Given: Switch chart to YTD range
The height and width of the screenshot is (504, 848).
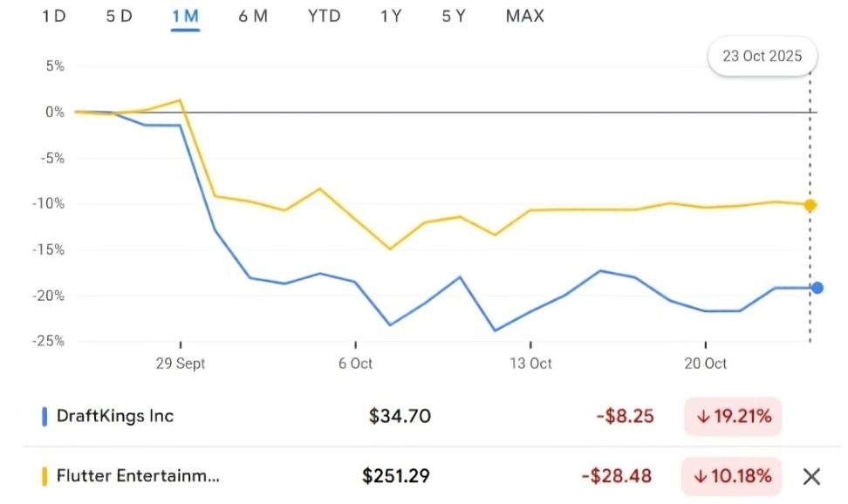Looking at the screenshot, I should coord(324,16).
